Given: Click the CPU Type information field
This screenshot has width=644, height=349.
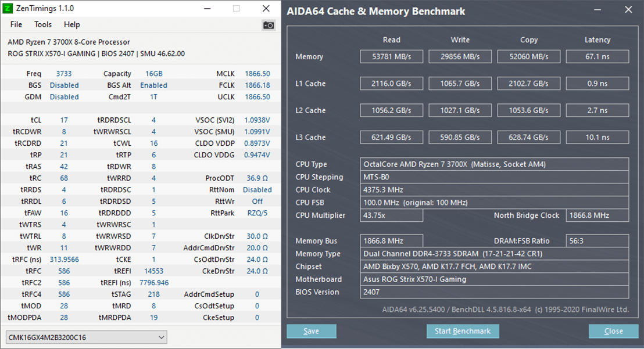Looking at the screenshot, I should click(x=494, y=164).
